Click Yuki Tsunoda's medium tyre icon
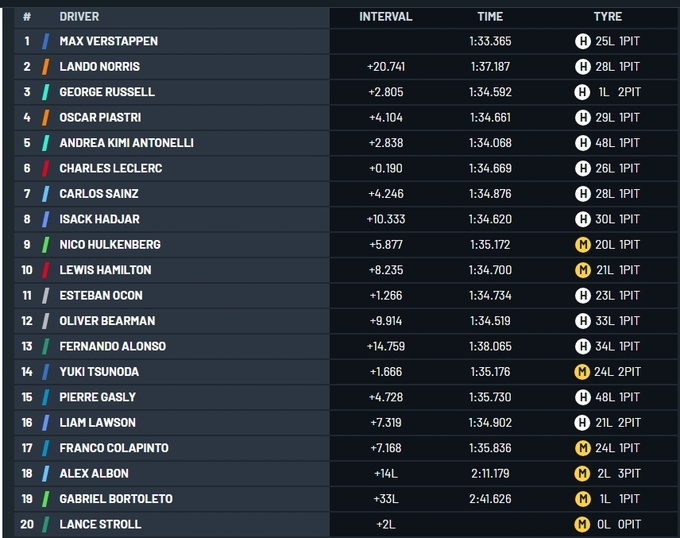This screenshot has width=680, height=538. tap(582, 372)
